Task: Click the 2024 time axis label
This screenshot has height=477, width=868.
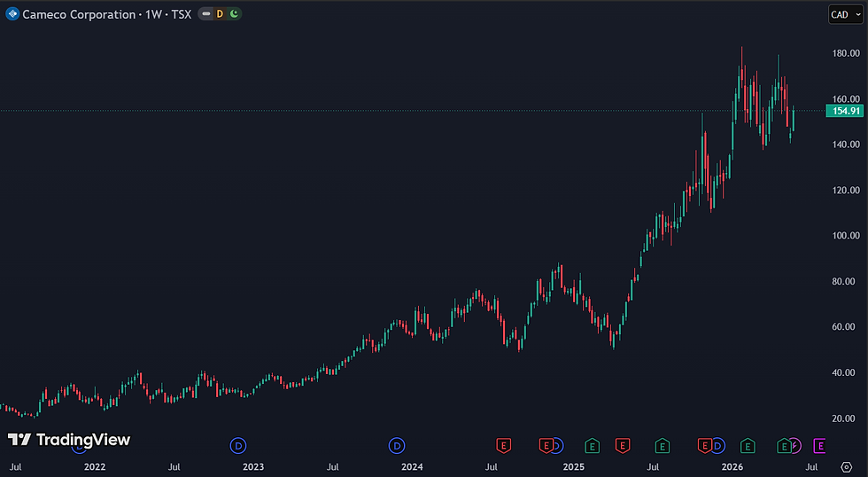Action: [412, 467]
